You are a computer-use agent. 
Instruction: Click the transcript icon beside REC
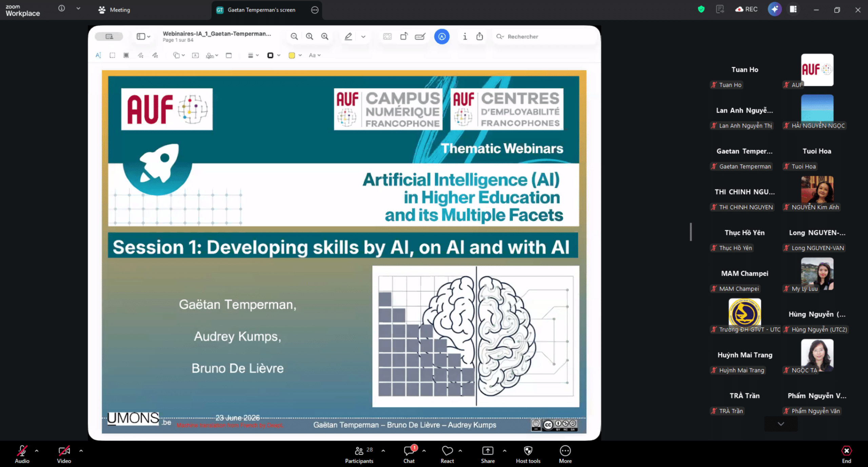pos(719,9)
